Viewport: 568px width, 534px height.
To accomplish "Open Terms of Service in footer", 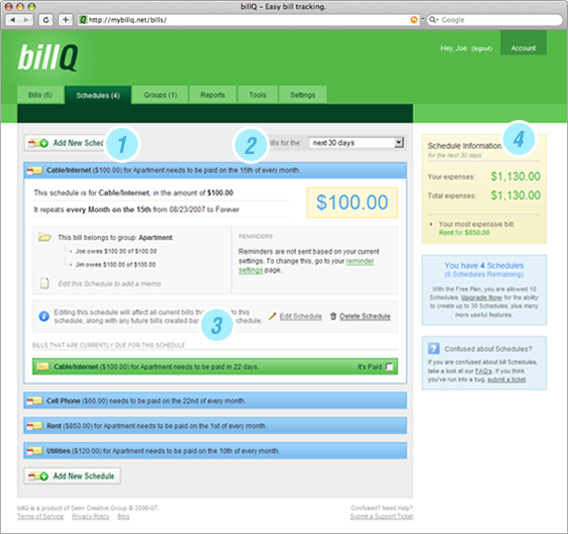I will coord(41,516).
